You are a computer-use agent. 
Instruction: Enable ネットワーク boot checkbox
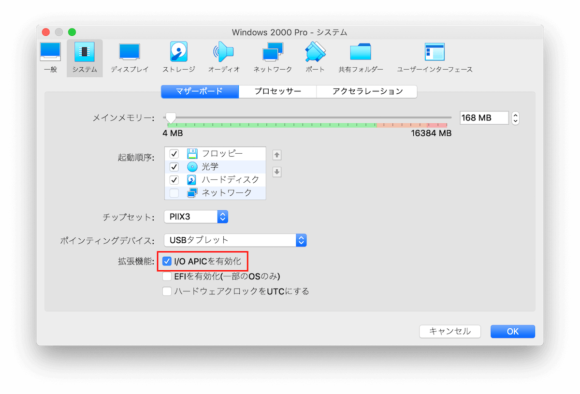174,193
